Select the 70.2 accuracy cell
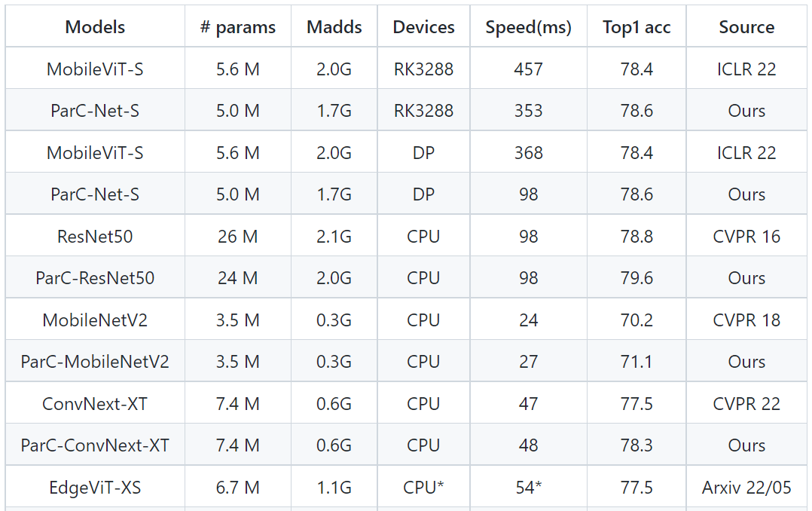Image resolution: width=812 pixels, height=511 pixels. [x=637, y=320]
